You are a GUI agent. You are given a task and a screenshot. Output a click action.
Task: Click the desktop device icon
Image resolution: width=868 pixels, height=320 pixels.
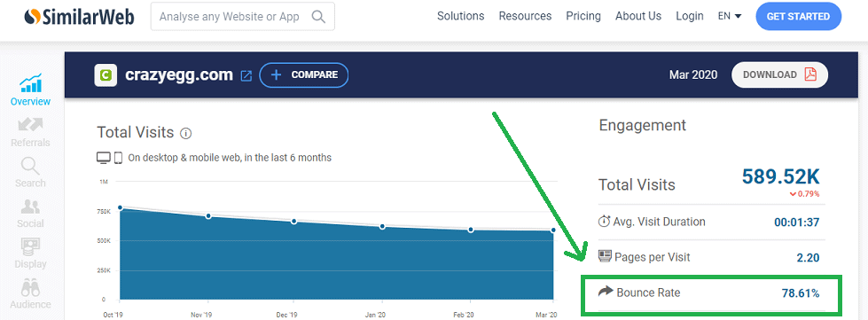[x=104, y=158]
